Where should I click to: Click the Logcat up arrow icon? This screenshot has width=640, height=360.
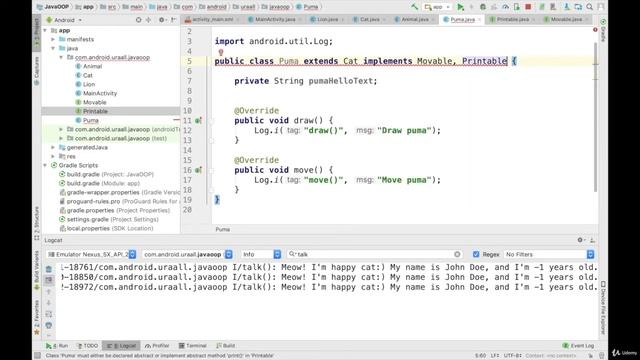click(49, 291)
